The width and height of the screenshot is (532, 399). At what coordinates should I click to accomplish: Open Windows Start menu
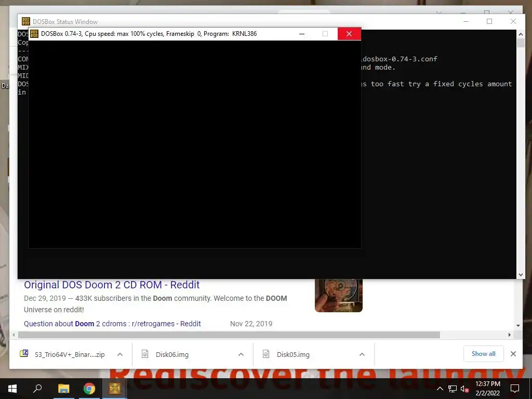(x=12, y=389)
